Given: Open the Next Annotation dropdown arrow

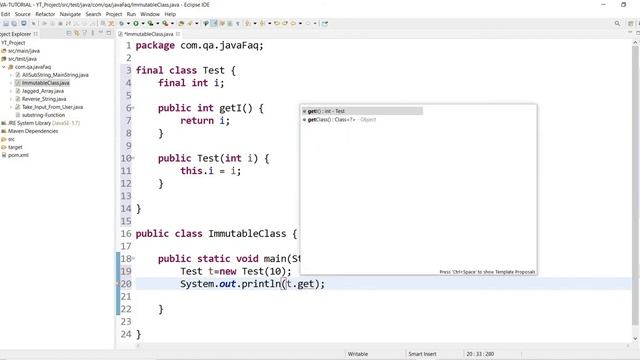Looking at the screenshot, I should coord(255,23).
